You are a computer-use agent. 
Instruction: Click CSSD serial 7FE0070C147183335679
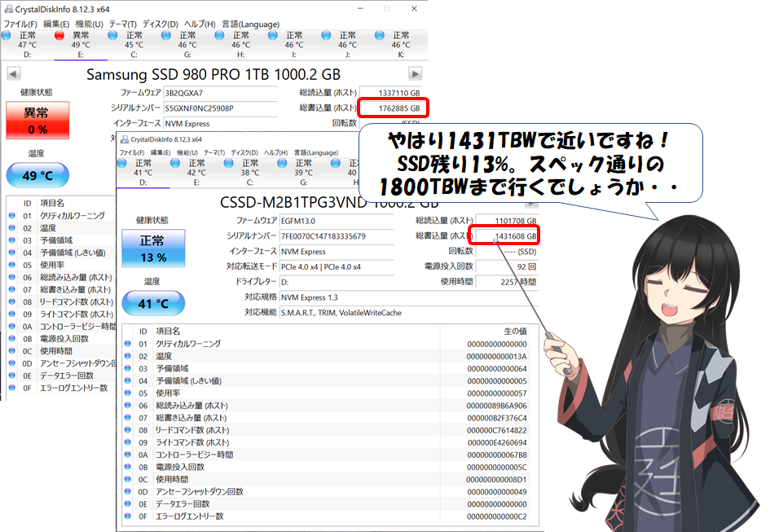click(337, 236)
